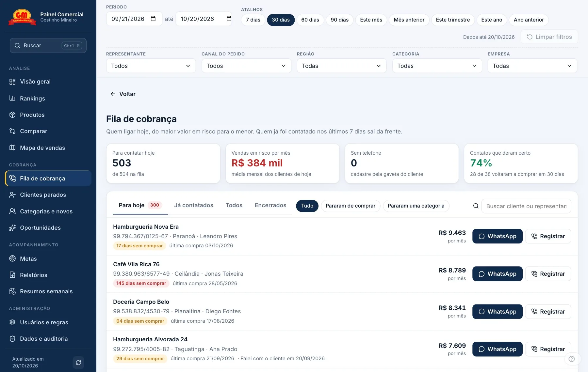Click the search magnifier beside client search
Screen dimensions: 588x372
coord(476,206)
